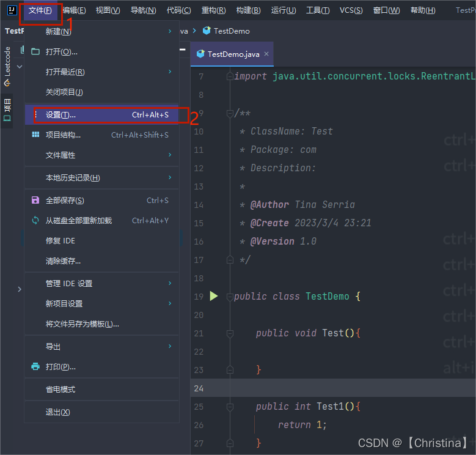Click line number 24 in the gutter
Screen dimensions: 476x455
[199, 388]
